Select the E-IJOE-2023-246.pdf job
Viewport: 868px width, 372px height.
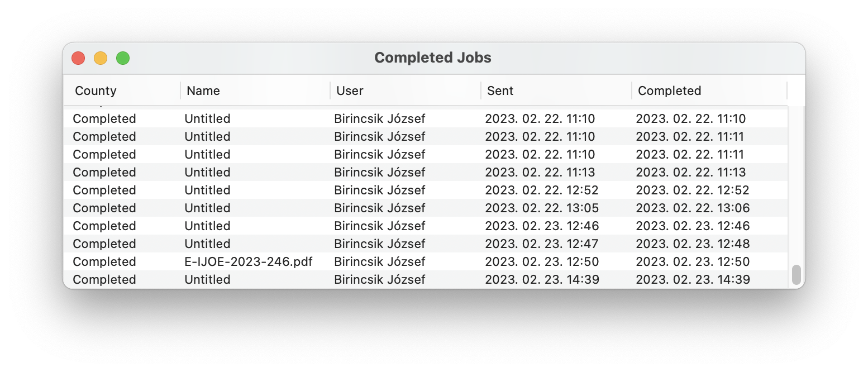[248, 261]
